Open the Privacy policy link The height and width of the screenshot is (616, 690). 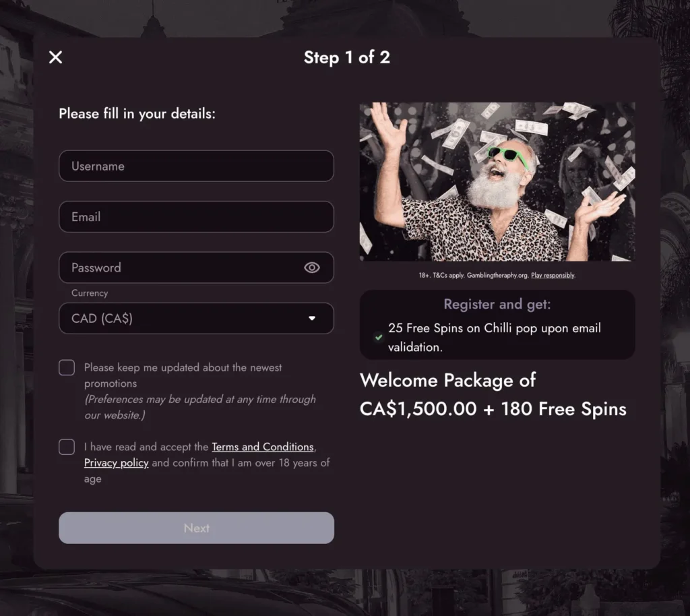click(116, 463)
